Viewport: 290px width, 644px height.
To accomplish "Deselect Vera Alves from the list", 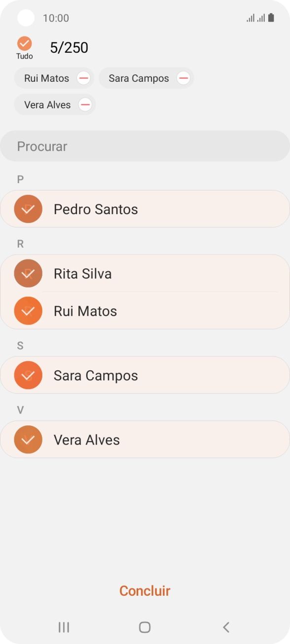I will coord(28,440).
